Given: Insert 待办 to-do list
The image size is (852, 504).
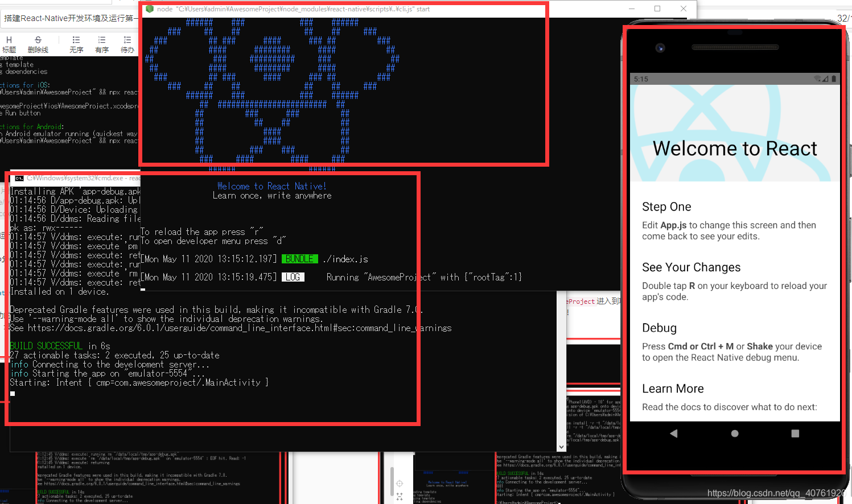Looking at the screenshot, I should [x=127, y=44].
